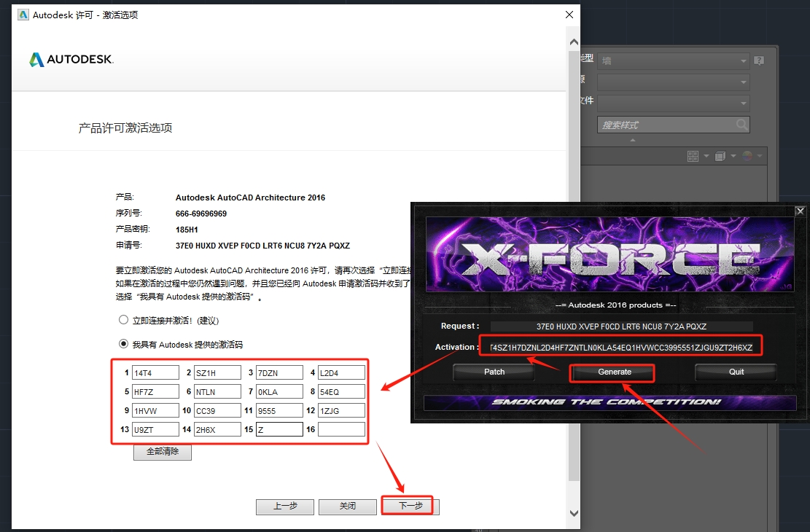This screenshot has height=532, width=810.
Task: Open the 墙 object type dropdown
Action: (x=674, y=61)
